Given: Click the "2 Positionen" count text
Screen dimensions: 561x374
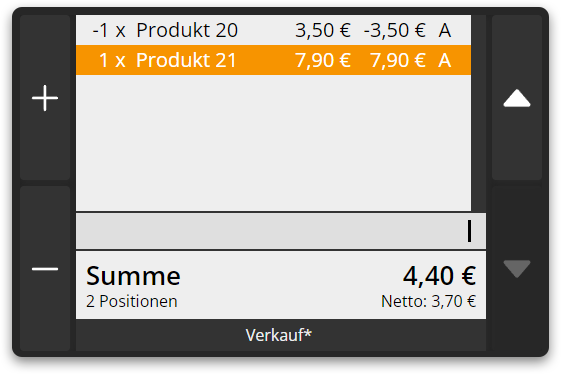Looking at the screenshot, I should click(132, 301).
